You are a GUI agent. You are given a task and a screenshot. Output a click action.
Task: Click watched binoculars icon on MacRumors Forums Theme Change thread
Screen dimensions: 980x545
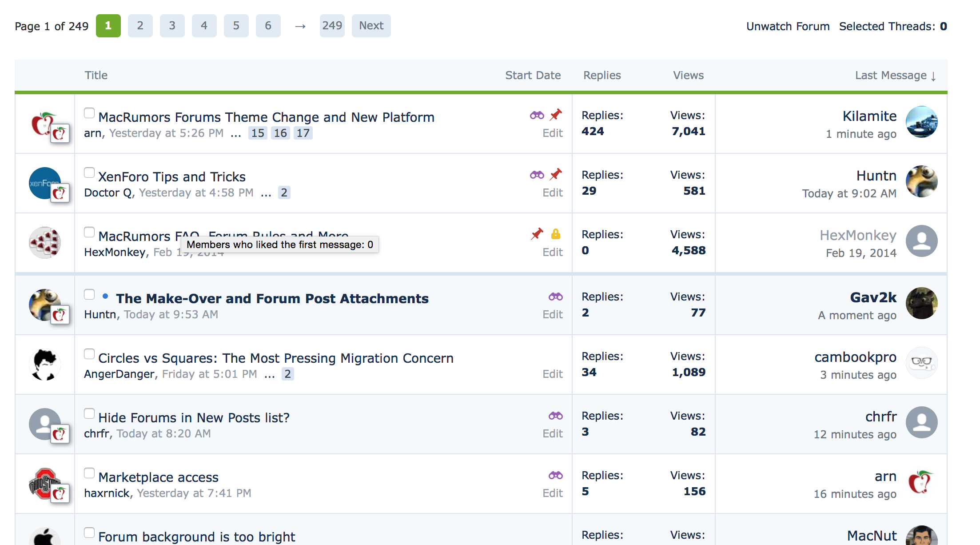[x=537, y=115]
